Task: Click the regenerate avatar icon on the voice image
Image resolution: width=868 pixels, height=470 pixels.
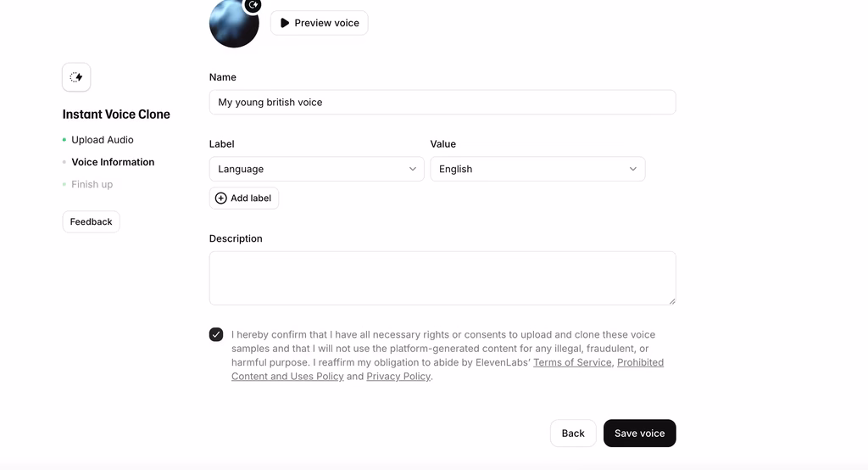Action: tap(253, 5)
